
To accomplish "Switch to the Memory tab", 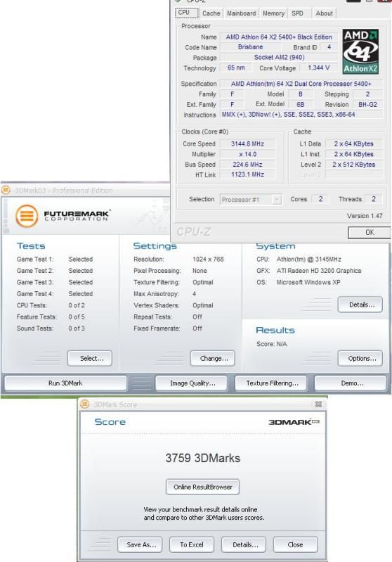I will pos(273,13).
